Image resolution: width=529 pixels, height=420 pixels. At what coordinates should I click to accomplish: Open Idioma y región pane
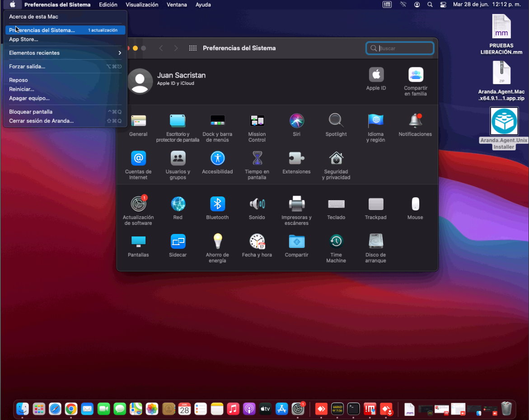click(x=375, y=121)
